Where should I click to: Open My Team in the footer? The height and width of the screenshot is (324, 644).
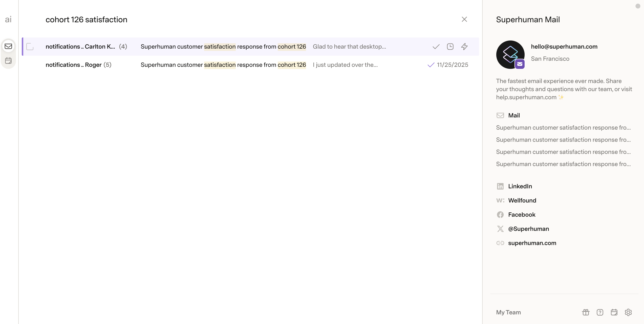(508, 312)
